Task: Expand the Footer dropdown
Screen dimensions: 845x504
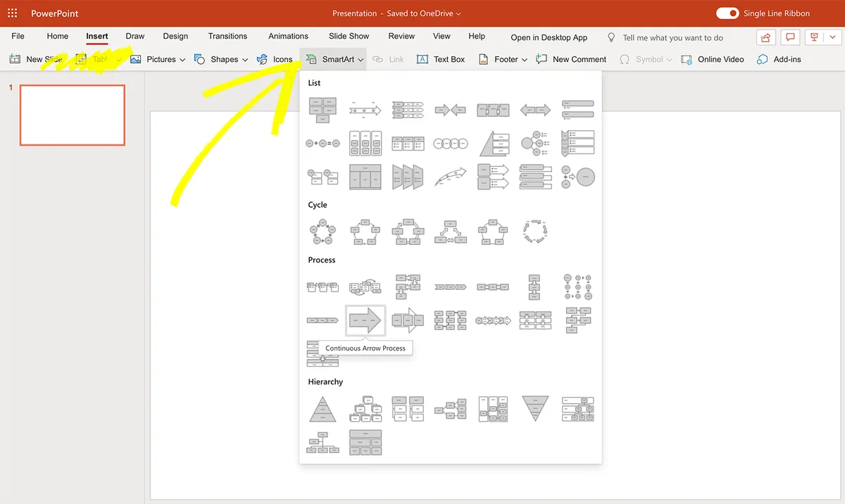Action: coord(525,60)
